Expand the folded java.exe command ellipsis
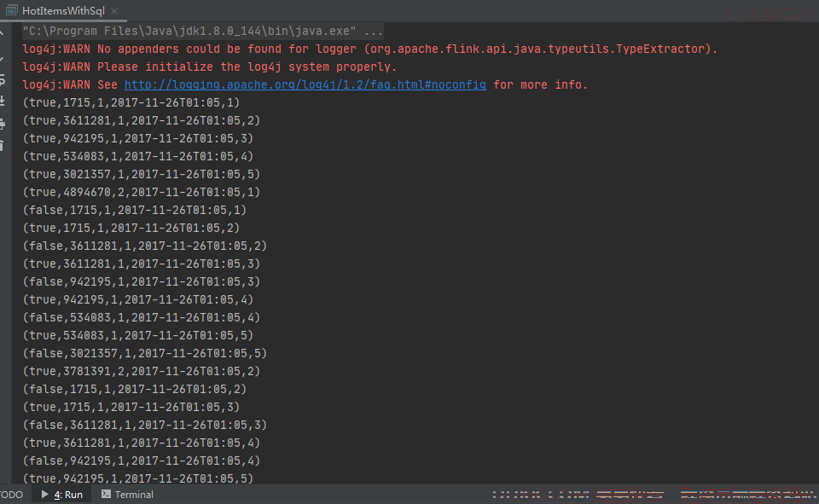This screenshot has width=819, height=504. tap(374, 31)
